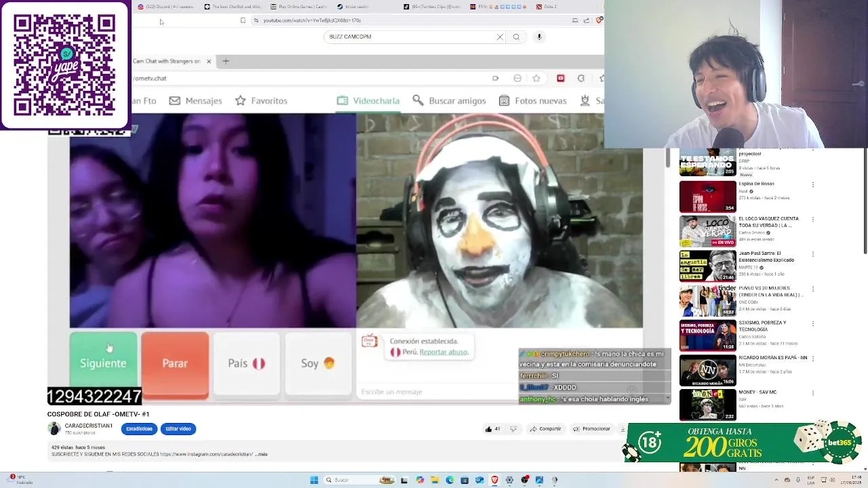Open the Buscar amigos tab

[x=449, y=100]
